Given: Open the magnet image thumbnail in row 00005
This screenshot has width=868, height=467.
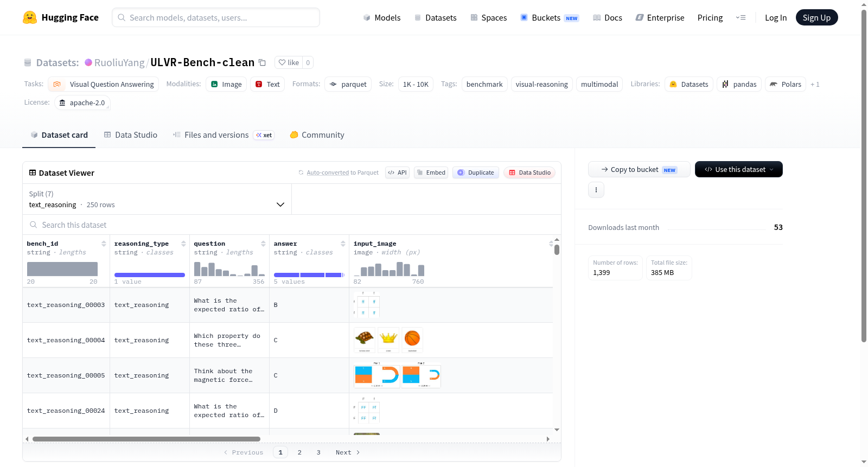Looking at the screenshot, I should (x=397, y=375).
